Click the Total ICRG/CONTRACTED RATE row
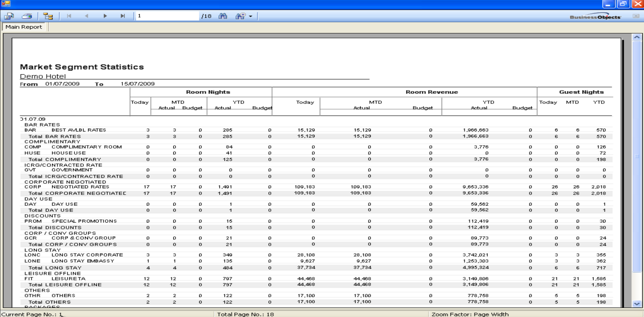 coord(316,176)
